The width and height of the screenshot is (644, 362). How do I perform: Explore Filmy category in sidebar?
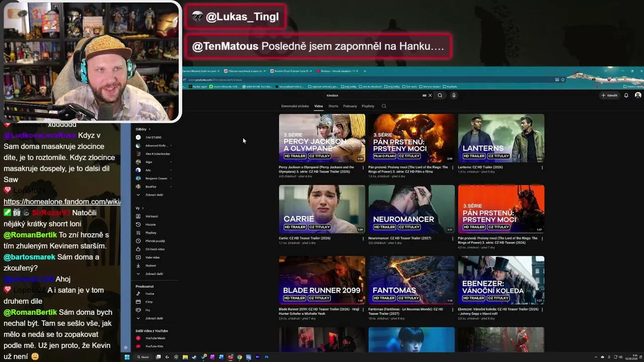point(149,302)
